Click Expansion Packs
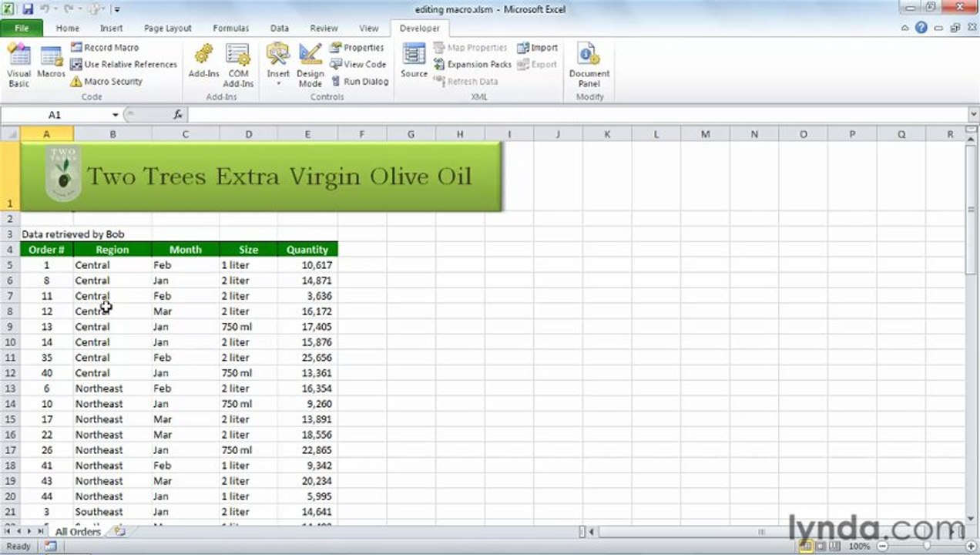The image size is (980, 555). coord(472,65)
